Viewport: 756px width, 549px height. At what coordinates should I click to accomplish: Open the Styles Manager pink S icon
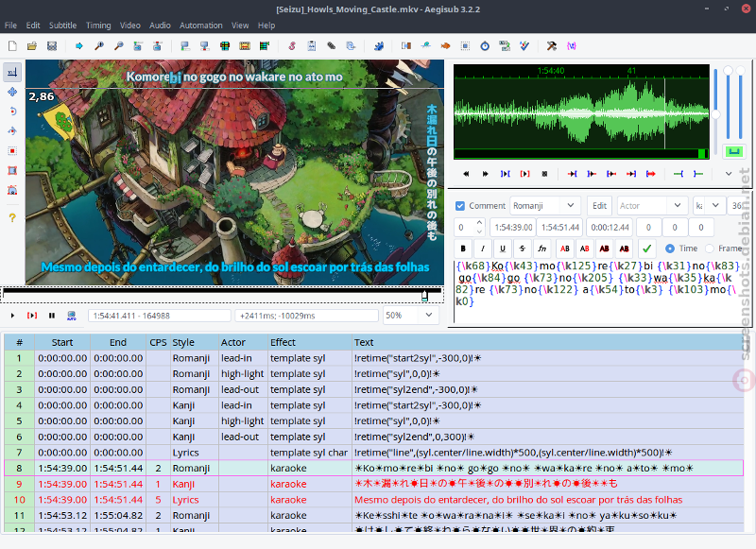coord(292,46)
